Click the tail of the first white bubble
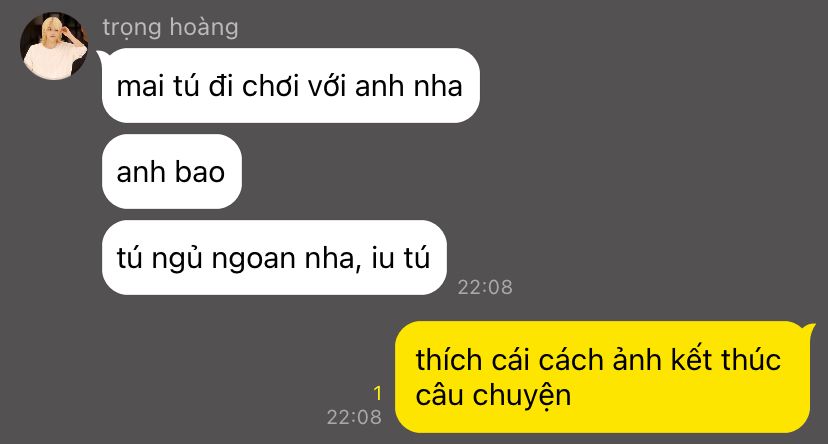This screenshot has width=828, height=444. [x=101, y=53]
